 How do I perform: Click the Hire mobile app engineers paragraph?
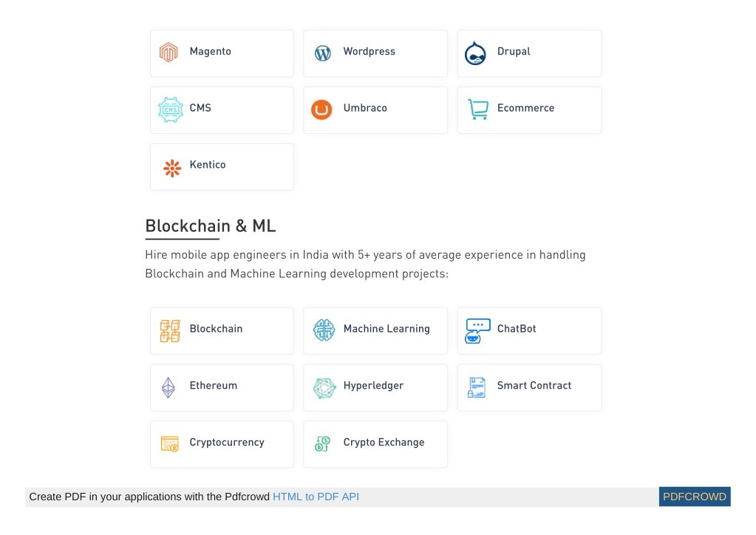tap(366, 264)
